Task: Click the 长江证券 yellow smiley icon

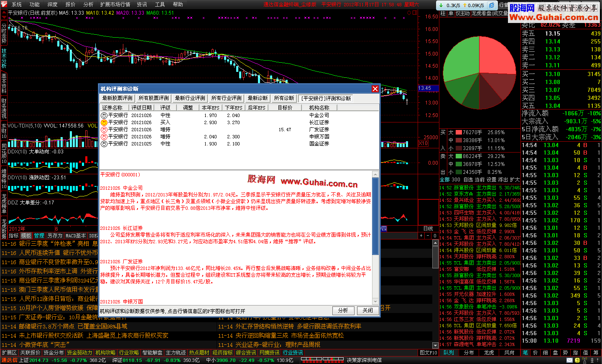Action: click(x=104, y=122)
